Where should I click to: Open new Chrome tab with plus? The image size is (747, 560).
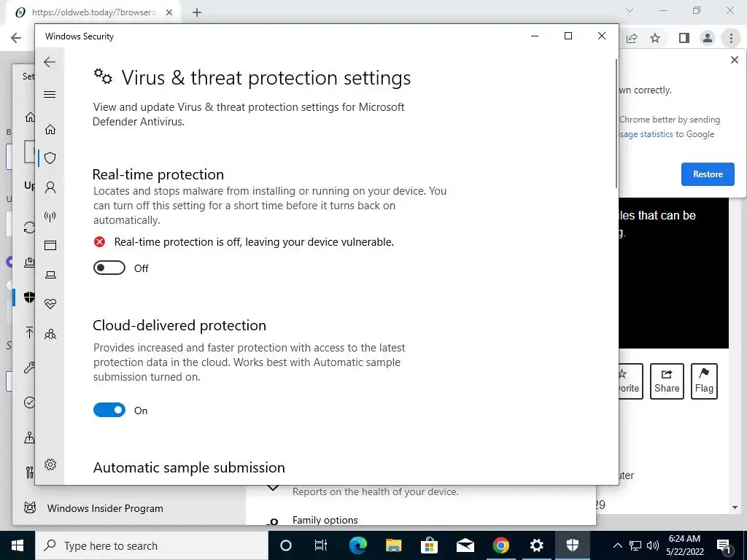coord(197,12)
